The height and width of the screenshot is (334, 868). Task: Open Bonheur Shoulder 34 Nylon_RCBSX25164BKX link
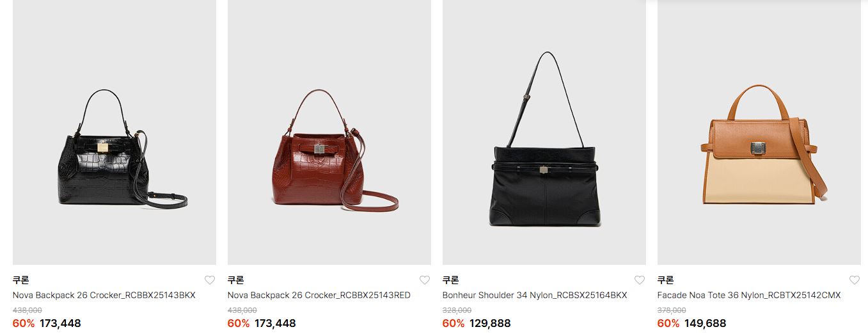535,296
